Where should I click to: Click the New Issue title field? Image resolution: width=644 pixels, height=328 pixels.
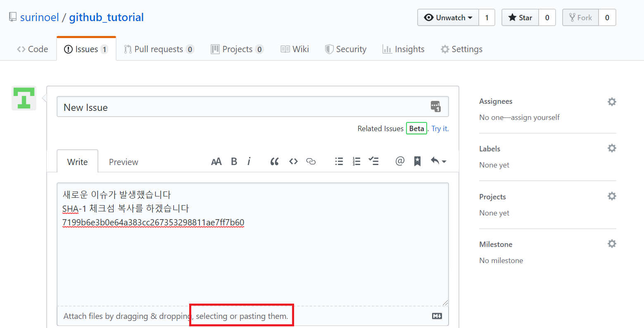(252, 107)
